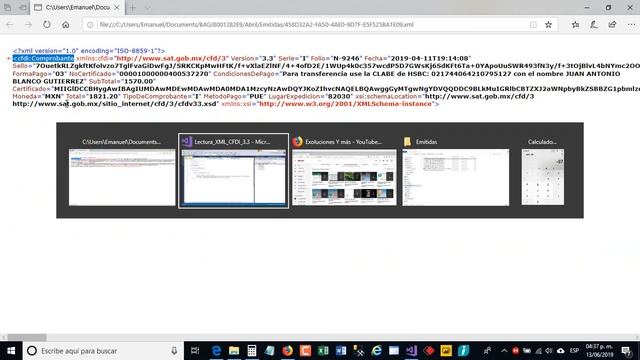Add this page to favorites star
Viewport: 640px width, 360px height.
[549, 25]
